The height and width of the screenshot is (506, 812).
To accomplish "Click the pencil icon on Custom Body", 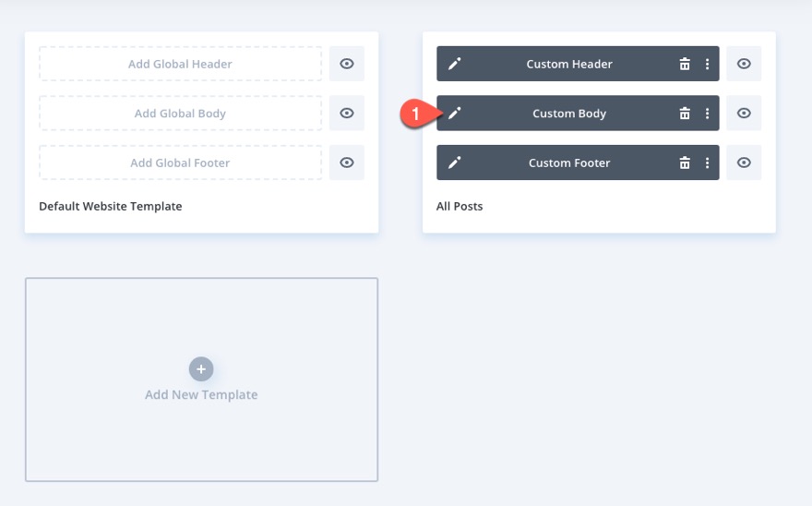I will 454,114.
